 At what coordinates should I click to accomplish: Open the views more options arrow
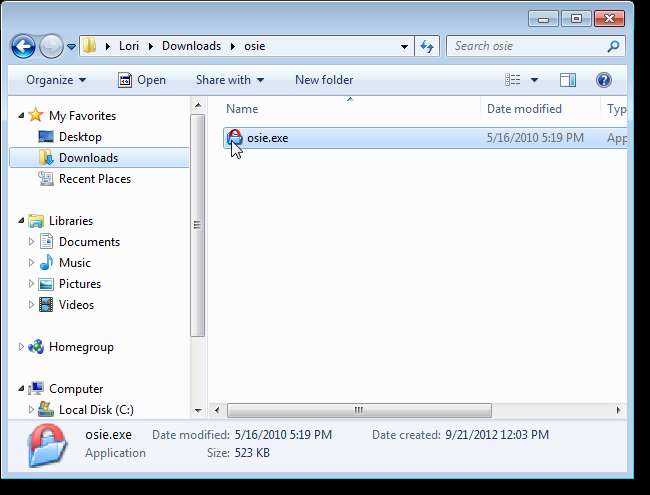(534, 80)
